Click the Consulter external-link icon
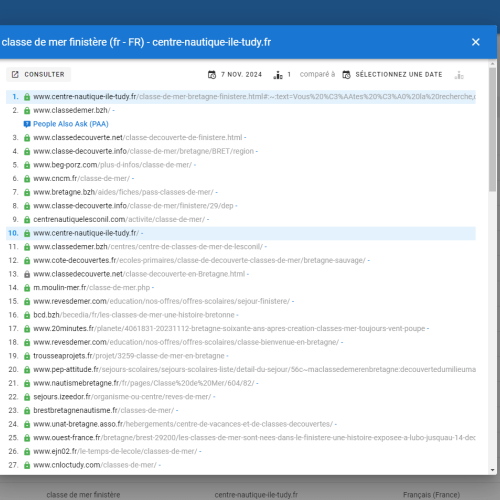This screenshot has height=500, width=500. click(x=15, y=74)
